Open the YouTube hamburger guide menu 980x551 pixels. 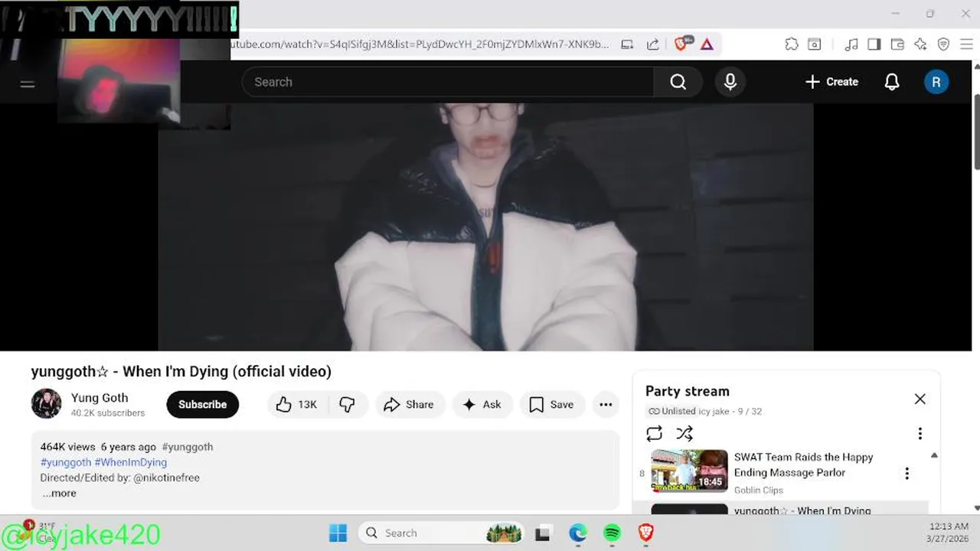click(x=28, y=83)
